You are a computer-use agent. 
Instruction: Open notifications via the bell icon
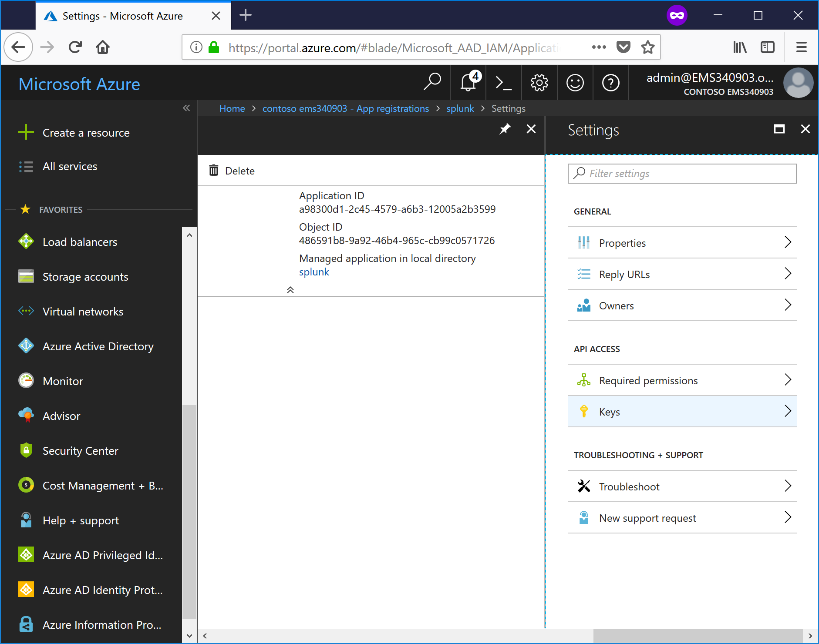468,83
